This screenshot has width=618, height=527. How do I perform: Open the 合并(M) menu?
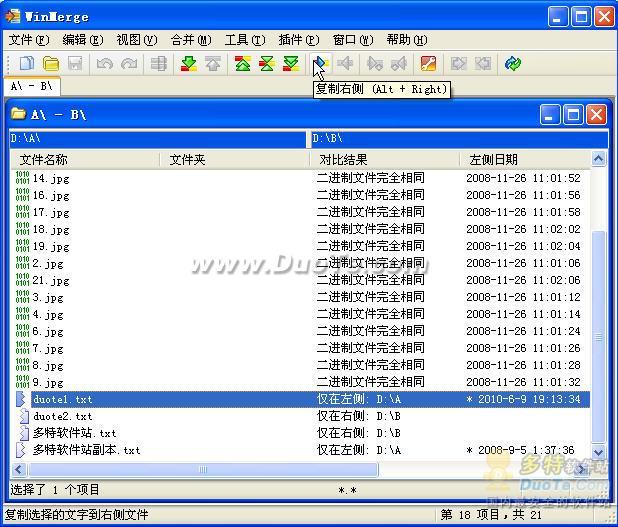click(x=191, y=40)
